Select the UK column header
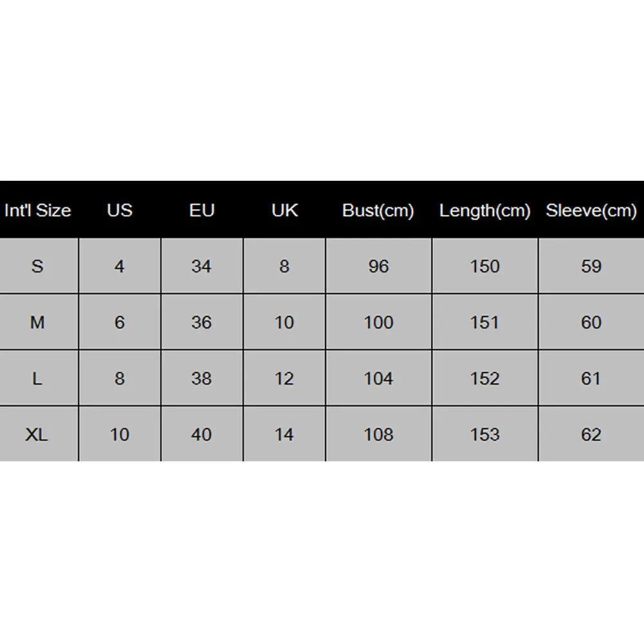The height and width of the screenshot is (644, 644). tap(284, 210)
